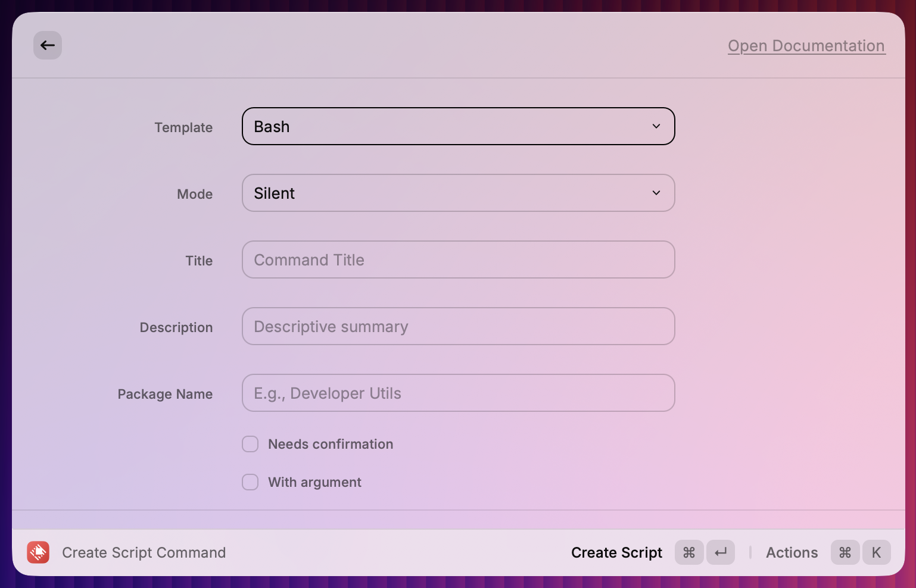This screenshot has height=588, width=916.
Task: Click the "With argument" label text
Action: (314, 482)
